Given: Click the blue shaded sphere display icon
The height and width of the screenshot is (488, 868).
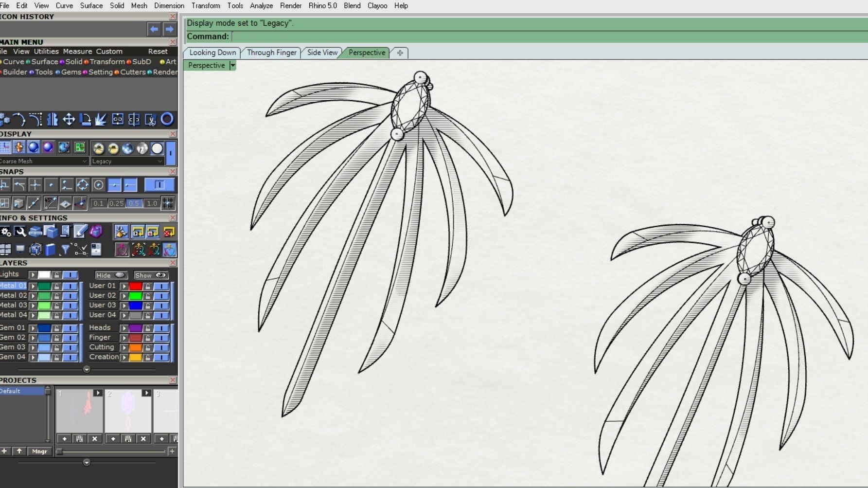Looking at the screenshot, I should click(34, 147).
